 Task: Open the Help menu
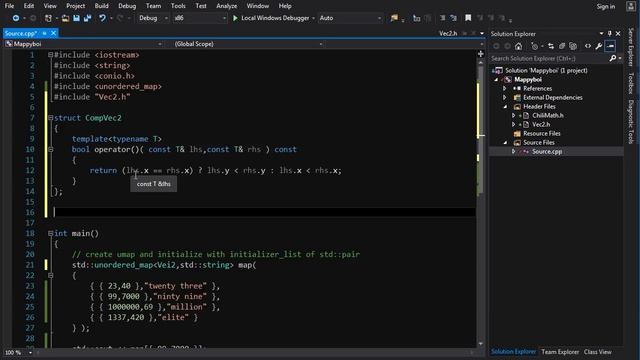coord(285,6)
